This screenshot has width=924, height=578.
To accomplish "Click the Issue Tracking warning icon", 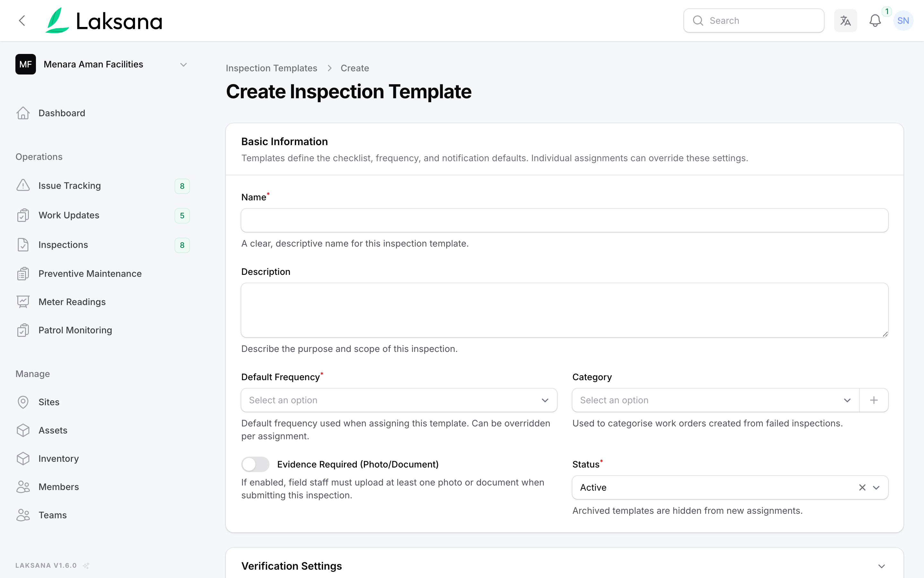I will tap(23, 185).
